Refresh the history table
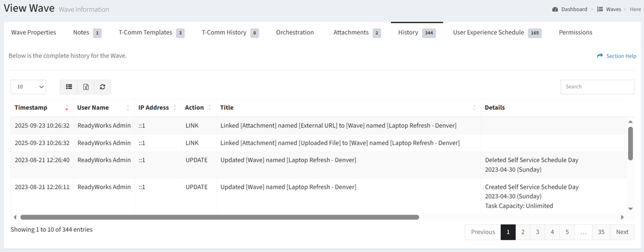644x252 pixels. pos(102,87)
